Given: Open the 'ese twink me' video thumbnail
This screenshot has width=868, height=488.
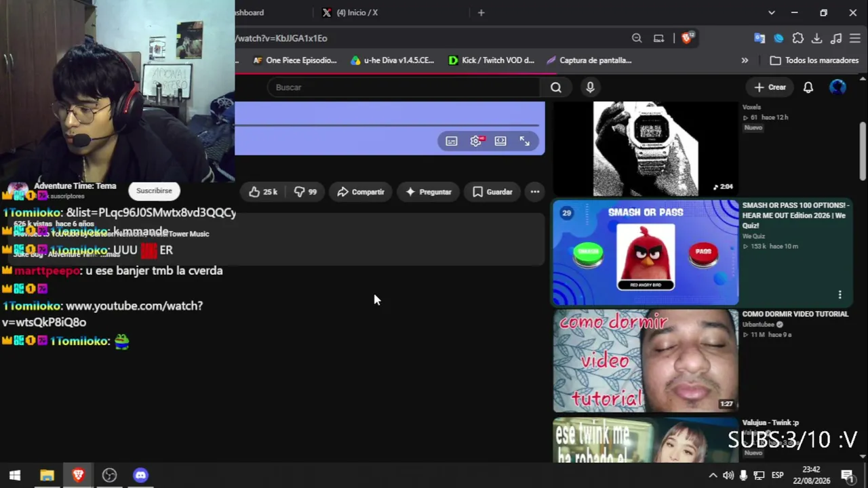Looking at the screenshot, I should pos(645,440).
